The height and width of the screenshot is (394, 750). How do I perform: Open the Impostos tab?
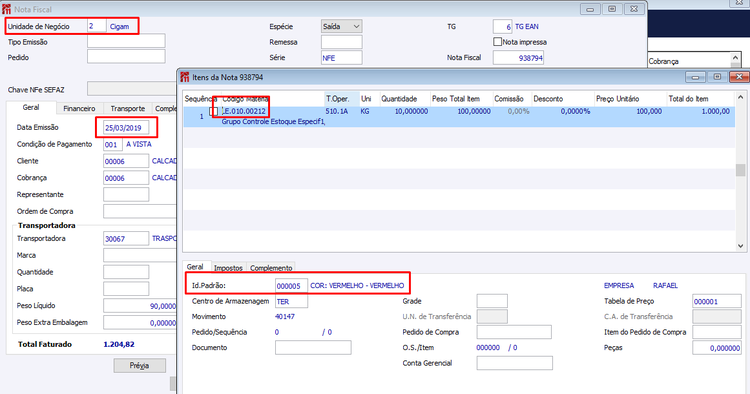[228, 268]
